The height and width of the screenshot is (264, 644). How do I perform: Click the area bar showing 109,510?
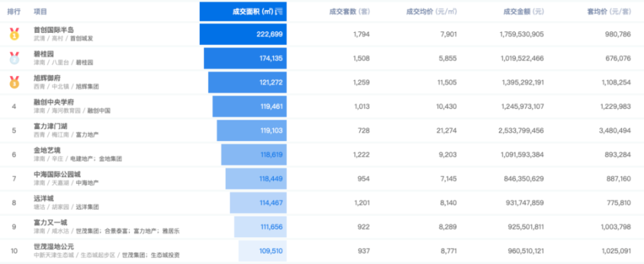tap(262, 251)
